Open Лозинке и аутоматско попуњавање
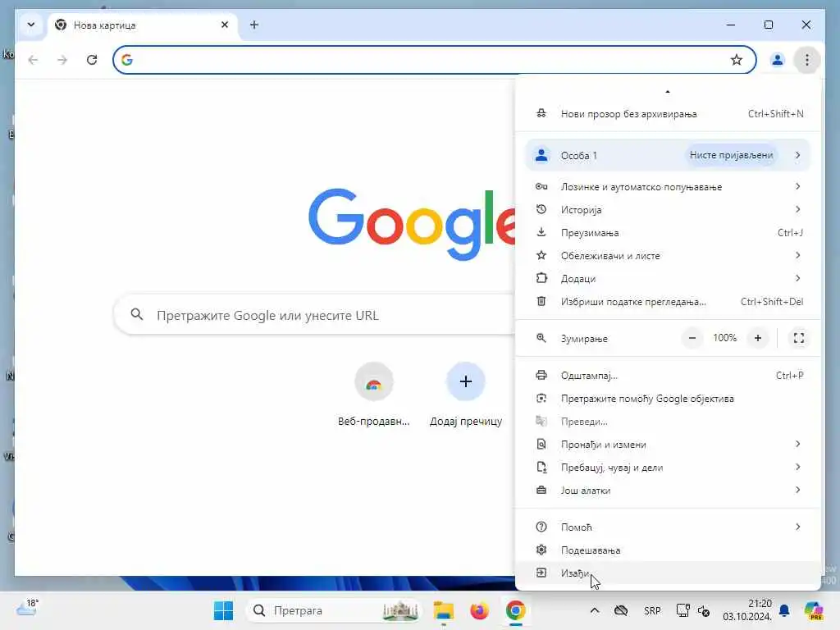 click(668, 186)
